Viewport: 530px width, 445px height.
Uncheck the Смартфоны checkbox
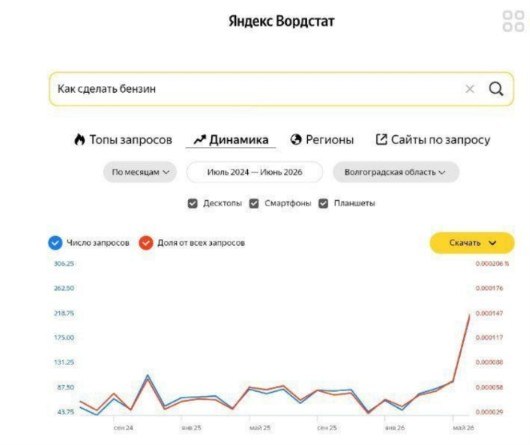[x=254, y=203]
